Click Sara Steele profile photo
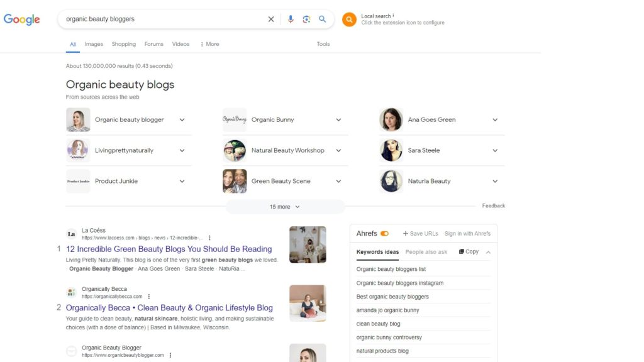The height and width of the screenshot is (362, 644). coord(391,151)
